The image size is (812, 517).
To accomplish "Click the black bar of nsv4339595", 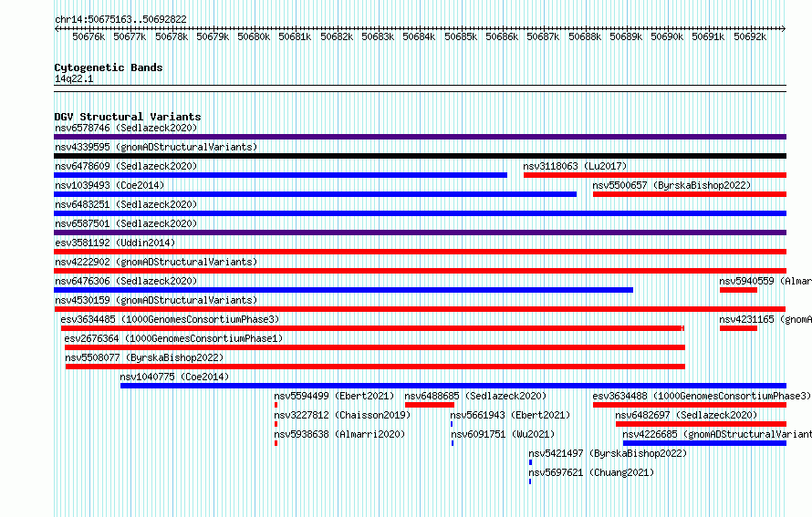I will (x=420, y=156).
